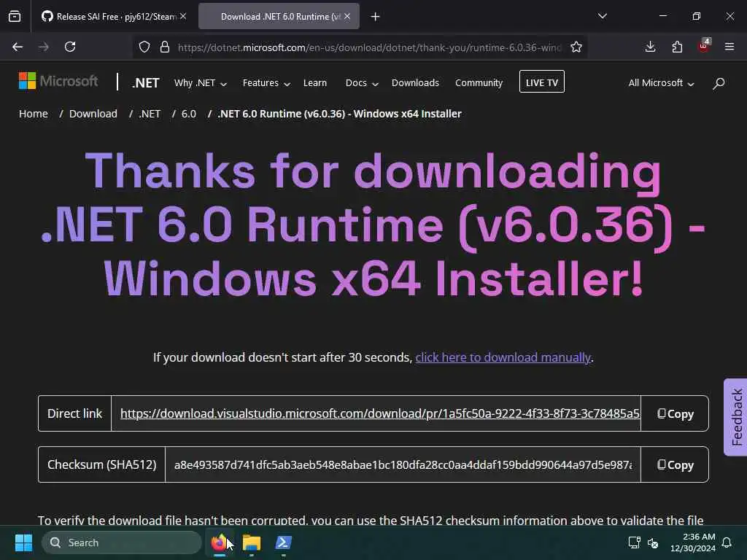Click the taskbar Search box
The image size is (747, 560).
tap(122, 542)
